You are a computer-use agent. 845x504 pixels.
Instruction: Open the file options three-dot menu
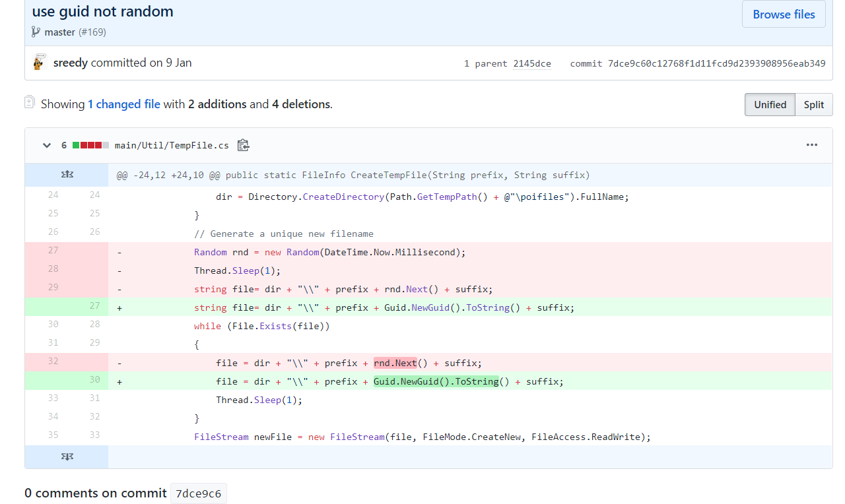(811, 145)
